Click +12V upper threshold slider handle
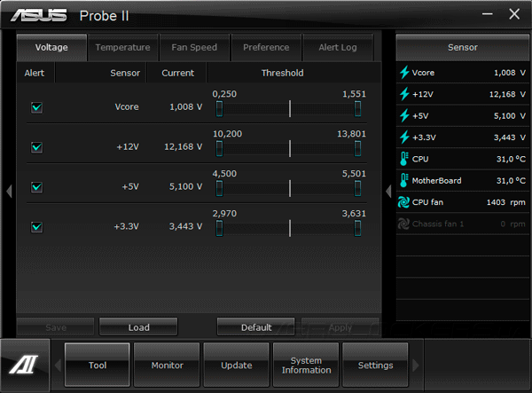This screenshot has width=532, height=393. coord(357,148)
